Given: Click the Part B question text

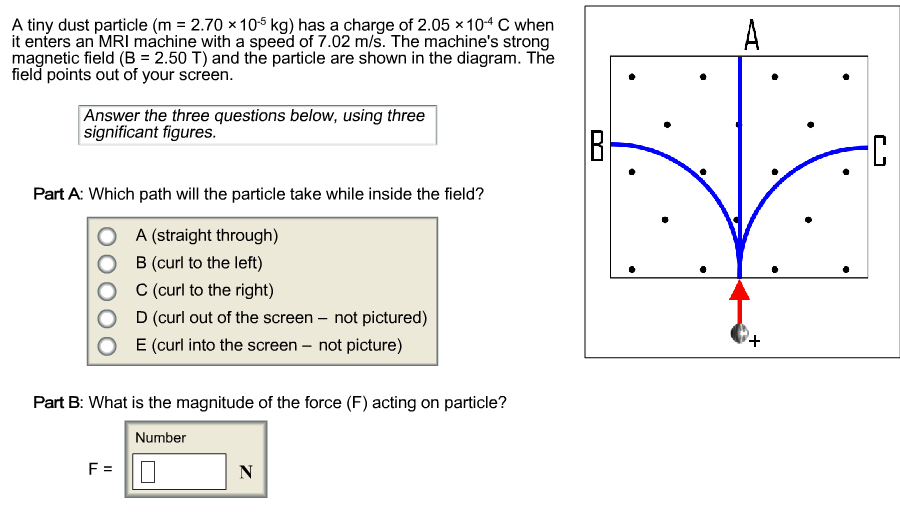Looking at the screenshot, I should (270, 402).
